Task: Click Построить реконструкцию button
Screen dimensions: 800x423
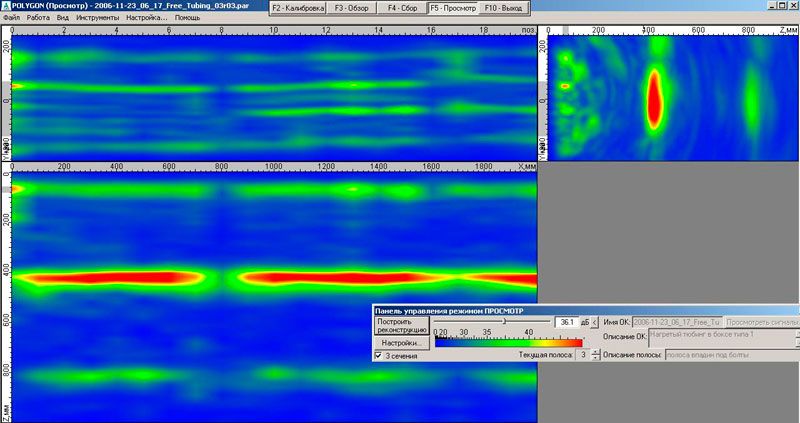Action: (402, 326)
